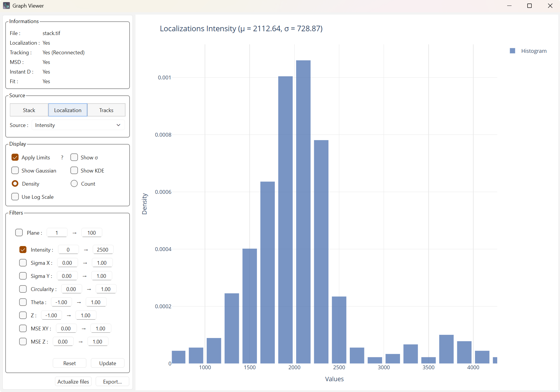Click the Actualize files button
The image size is (560, 392).
click(73, 382)
